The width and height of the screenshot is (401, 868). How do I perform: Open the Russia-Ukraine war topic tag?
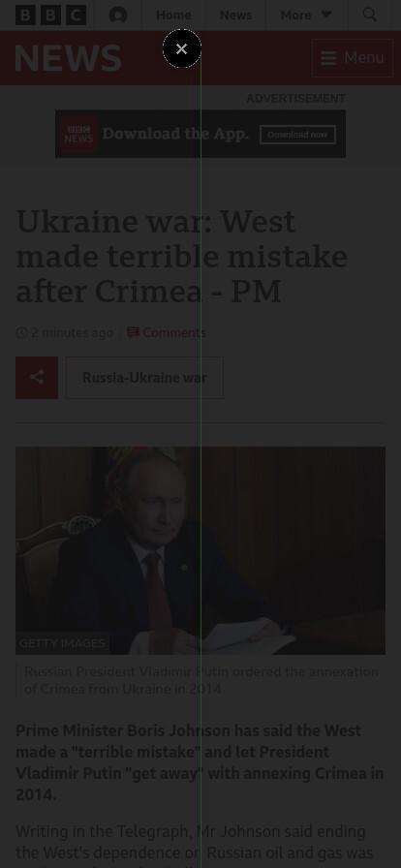(144, 378)
